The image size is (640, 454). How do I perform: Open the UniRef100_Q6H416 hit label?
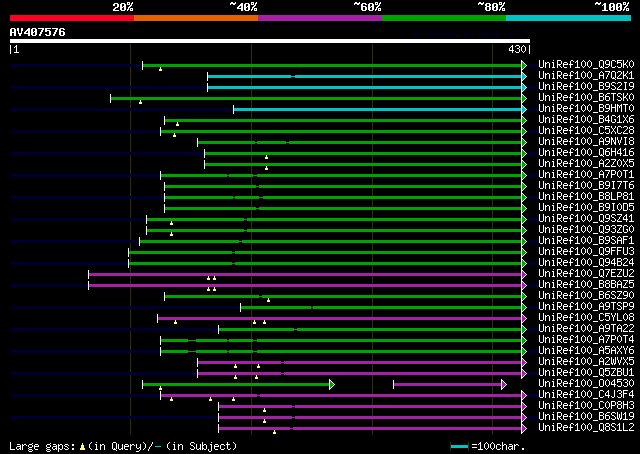click(x=586, y=153)
